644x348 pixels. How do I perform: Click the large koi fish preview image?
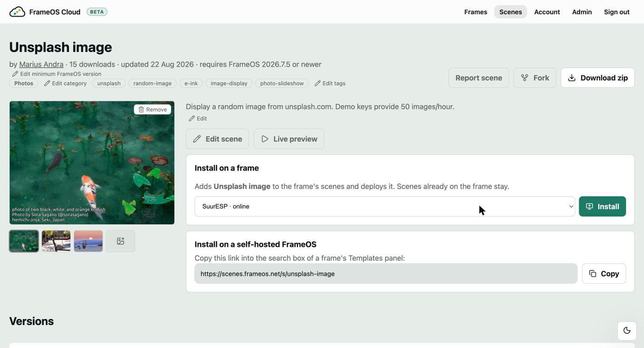92,163
